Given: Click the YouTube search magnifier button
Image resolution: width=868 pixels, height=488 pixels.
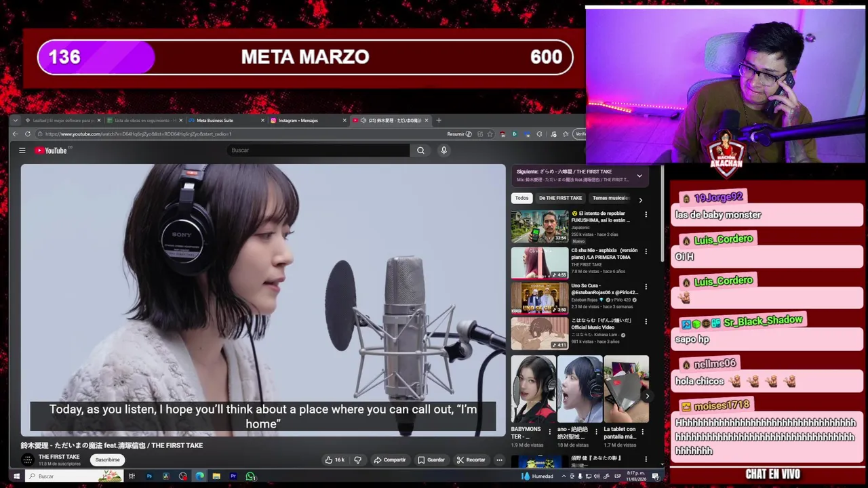Looking at the screenshot, I should (420, 150).
